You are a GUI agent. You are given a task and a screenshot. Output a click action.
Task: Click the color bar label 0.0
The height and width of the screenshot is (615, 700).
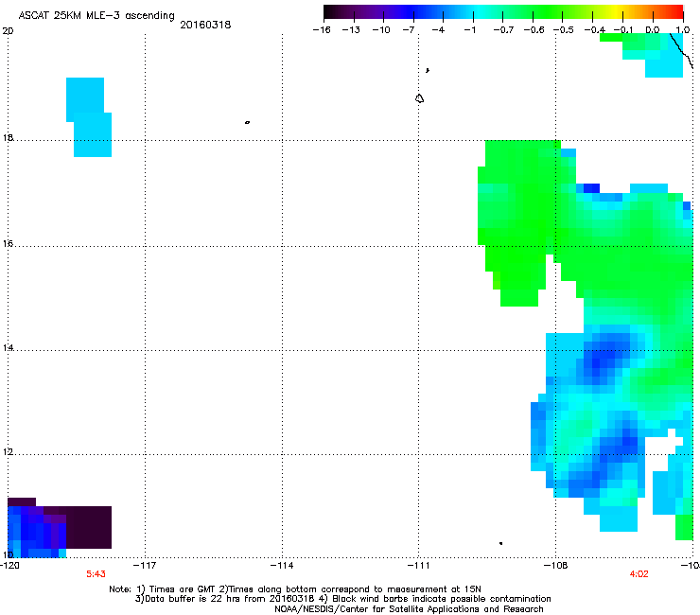pos(653,30)
